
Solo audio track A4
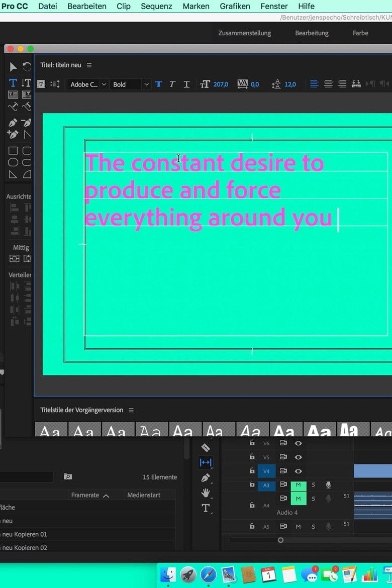click(x=313, y=499)
